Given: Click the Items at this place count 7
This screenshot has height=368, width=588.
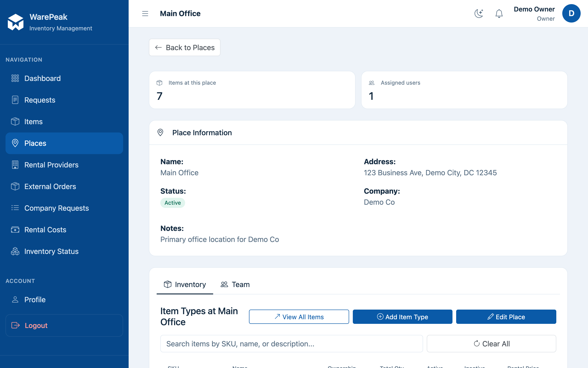Looking at the screenshot, I should point(159,96).
